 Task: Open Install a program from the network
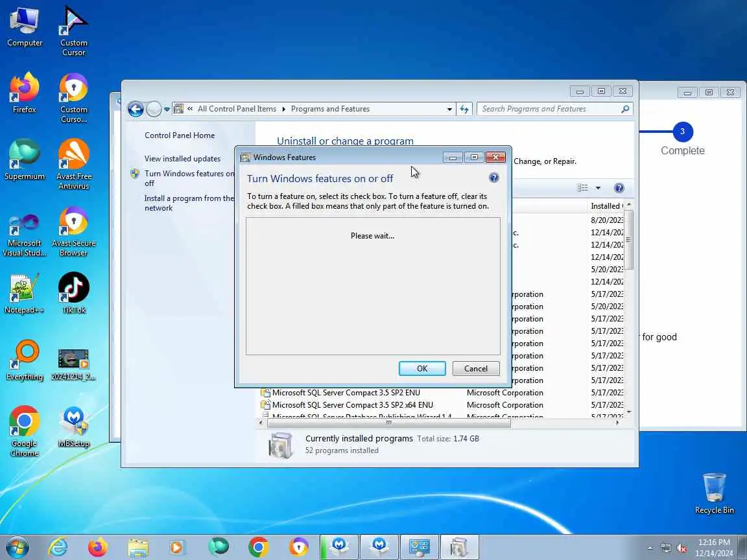coord(189,203)
